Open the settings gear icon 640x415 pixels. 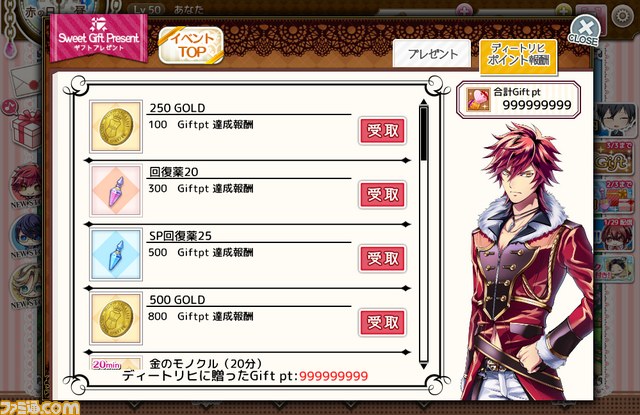pyautogui.click(x=622, y=16)
